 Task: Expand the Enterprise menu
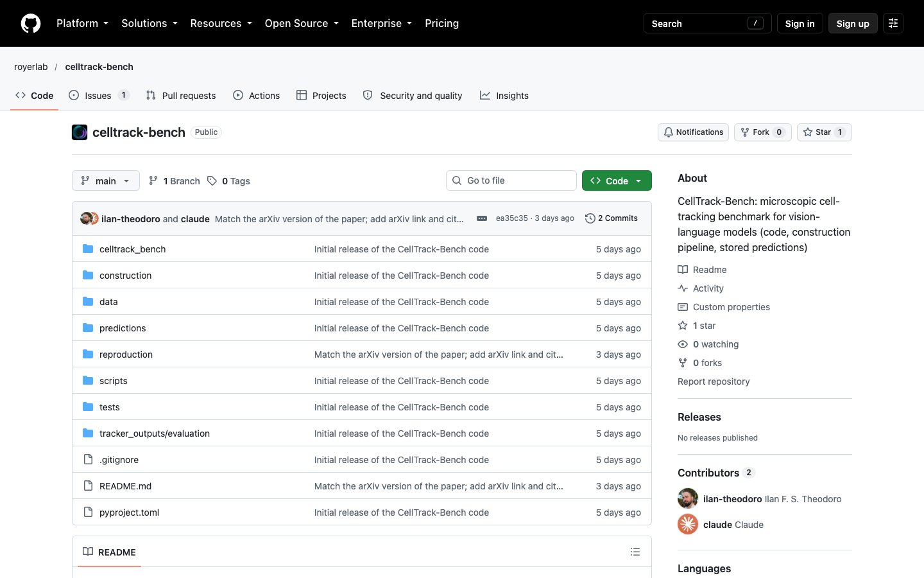click(381, 23)
